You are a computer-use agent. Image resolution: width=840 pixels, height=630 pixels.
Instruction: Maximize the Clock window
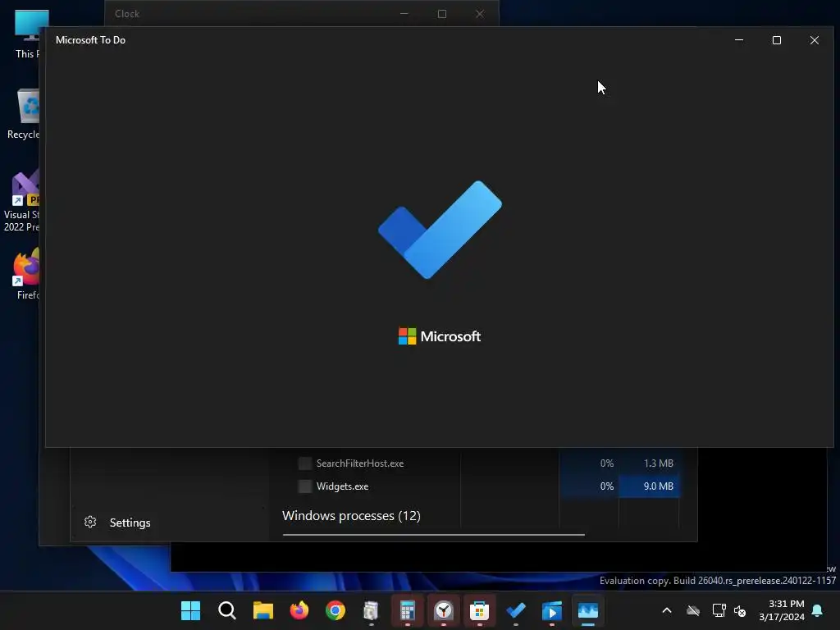442,14
